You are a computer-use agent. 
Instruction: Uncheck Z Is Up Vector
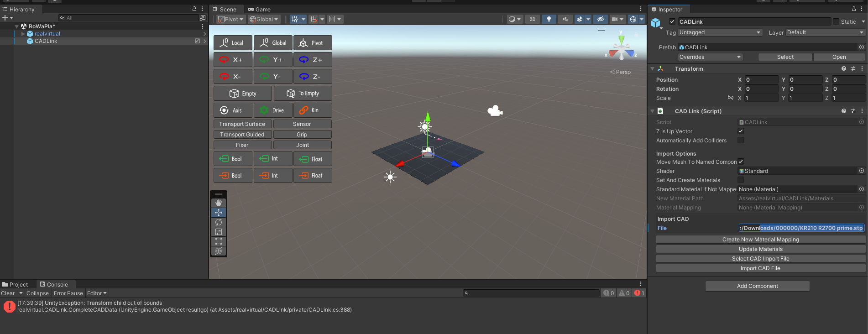pos(741,131)
